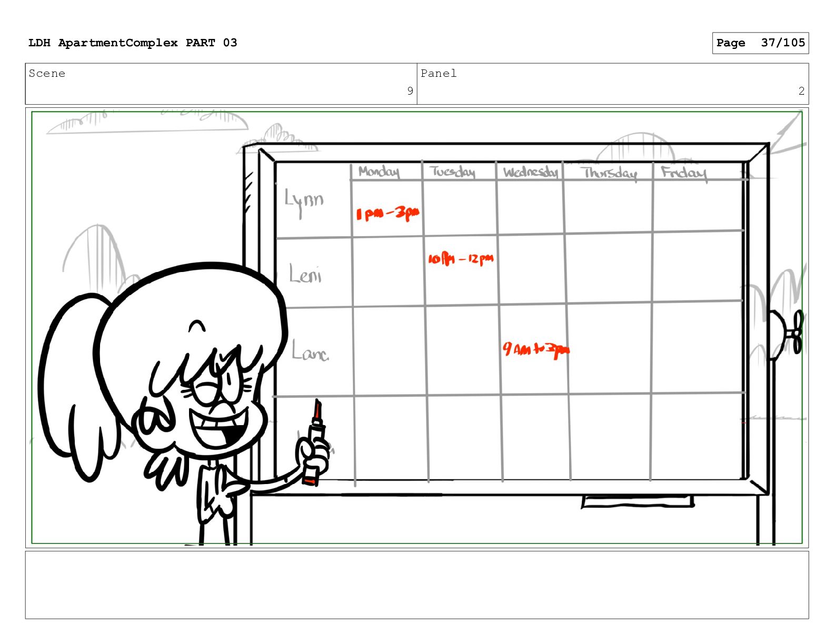Click the title "LDH ApartmentComplex PART 03"

133,43
